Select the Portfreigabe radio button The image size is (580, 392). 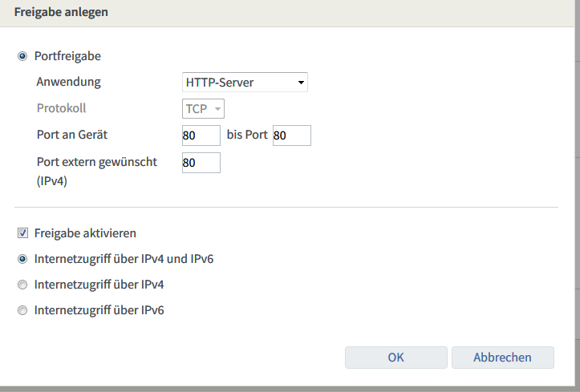pyautogui.click(x=22, y=57)
